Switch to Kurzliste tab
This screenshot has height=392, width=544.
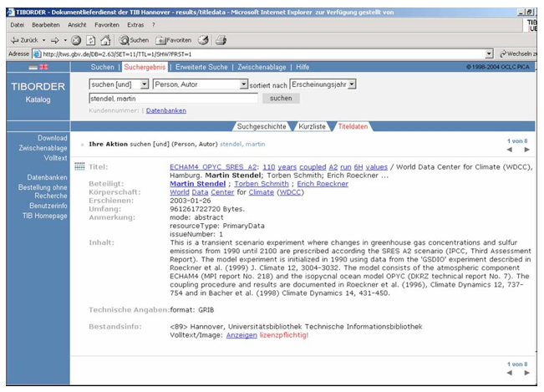312,126
